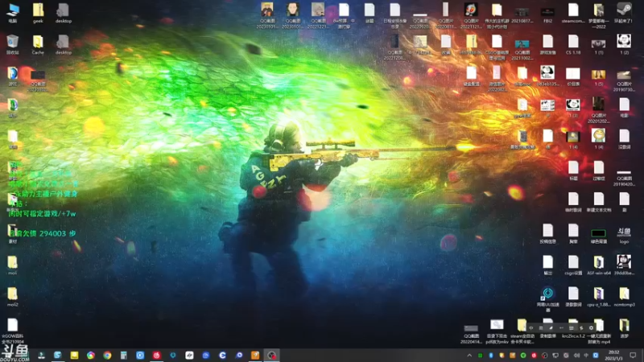Select the 绿色背景 image file
The image size is (644, 362).
(598, 236)
